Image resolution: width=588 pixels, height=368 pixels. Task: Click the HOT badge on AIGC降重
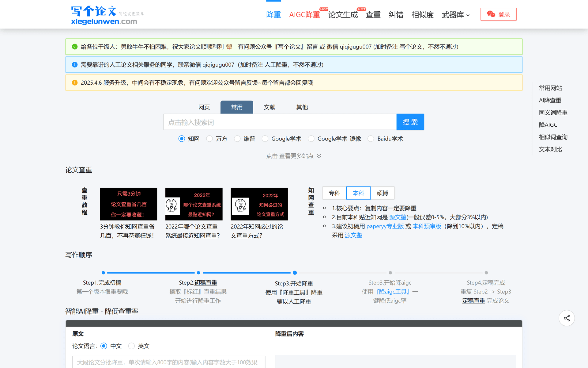[x=324, y=9]
